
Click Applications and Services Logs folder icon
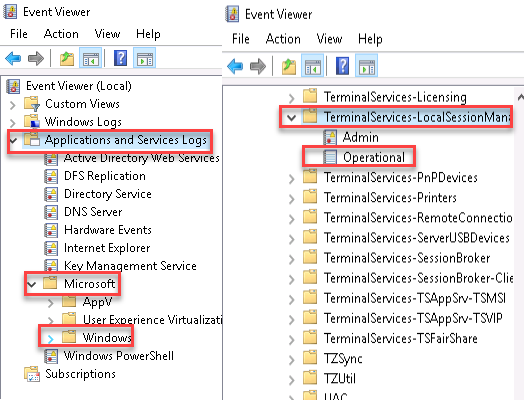tap(32, 140)
